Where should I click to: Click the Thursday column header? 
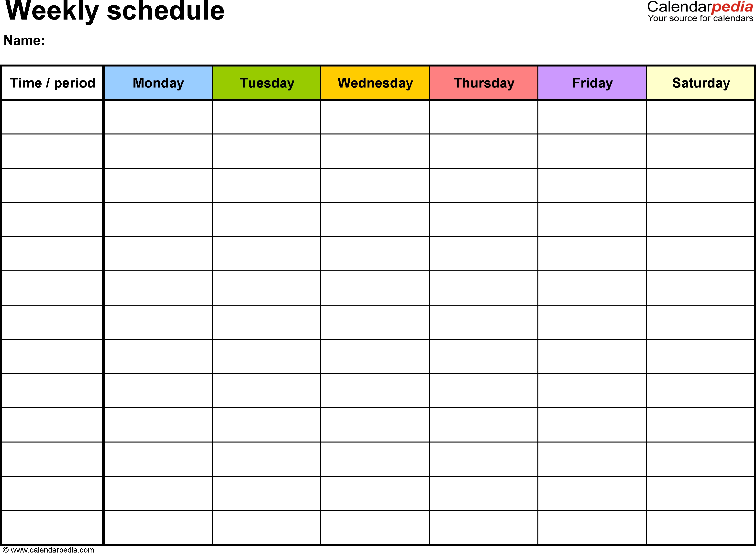coord(481,82)
